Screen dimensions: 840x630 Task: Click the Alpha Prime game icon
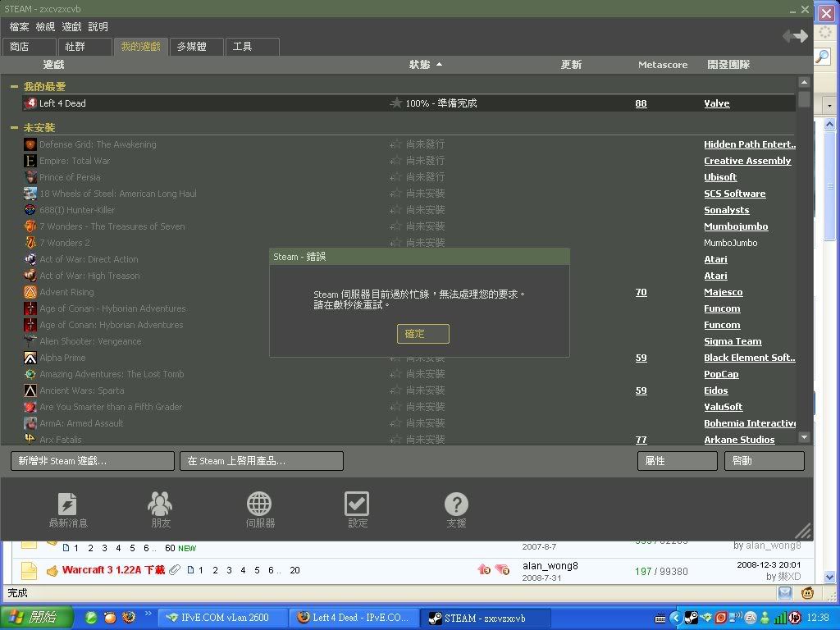(x=30, y=358)
